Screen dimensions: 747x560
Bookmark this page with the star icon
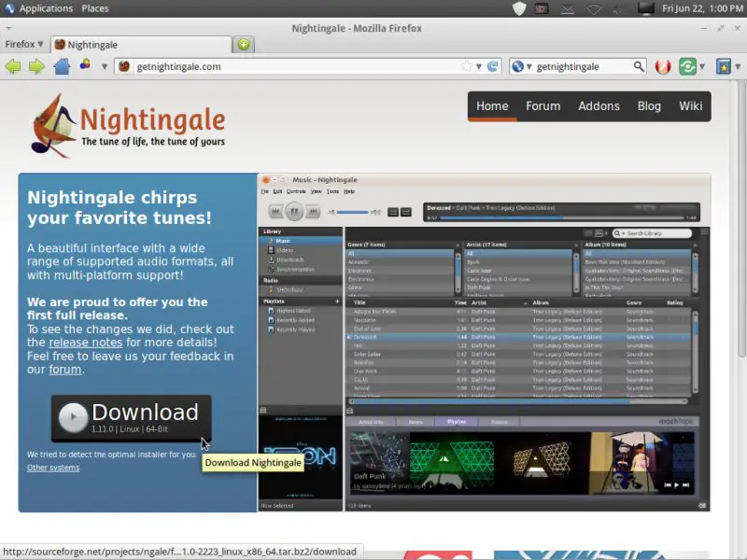467,66
